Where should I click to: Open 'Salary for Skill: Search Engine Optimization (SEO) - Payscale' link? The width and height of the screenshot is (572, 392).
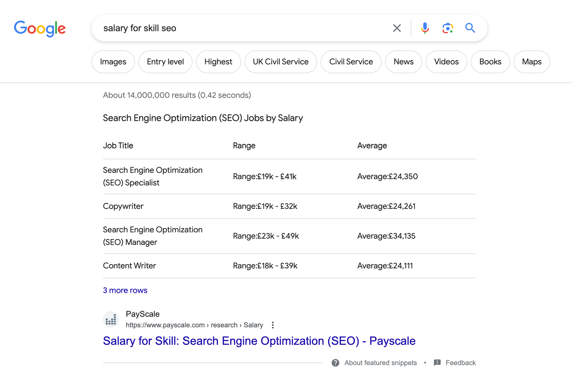259,341
